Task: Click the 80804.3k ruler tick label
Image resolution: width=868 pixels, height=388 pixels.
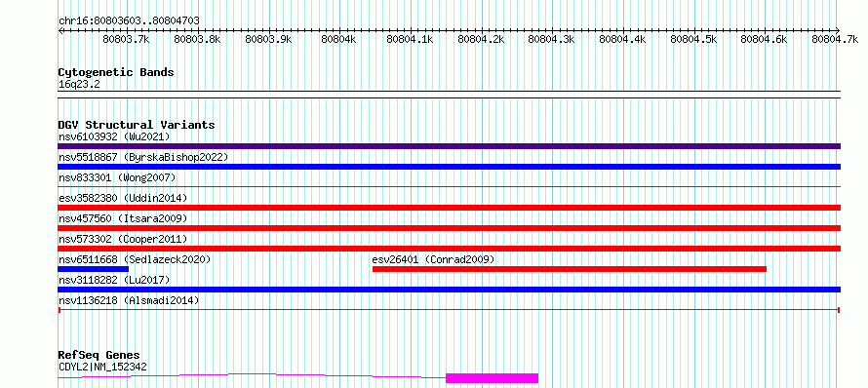Action: pos(551,39)
